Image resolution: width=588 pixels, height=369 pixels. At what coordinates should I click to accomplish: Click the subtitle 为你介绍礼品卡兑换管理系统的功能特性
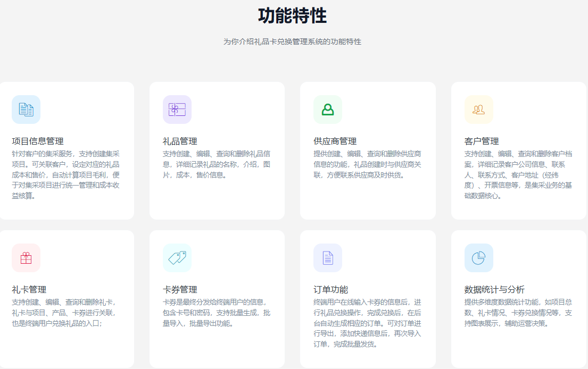pos(293,41)
